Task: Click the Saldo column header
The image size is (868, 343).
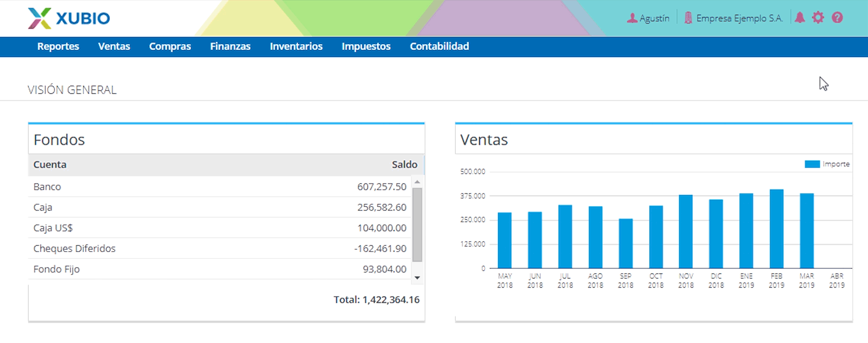Action: click(x=404, y=165)
